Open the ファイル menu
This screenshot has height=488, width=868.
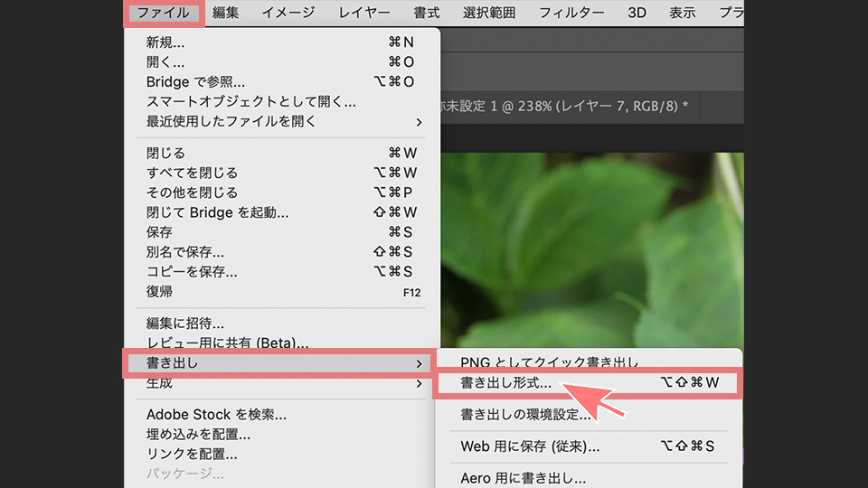(x=164, y=13)
